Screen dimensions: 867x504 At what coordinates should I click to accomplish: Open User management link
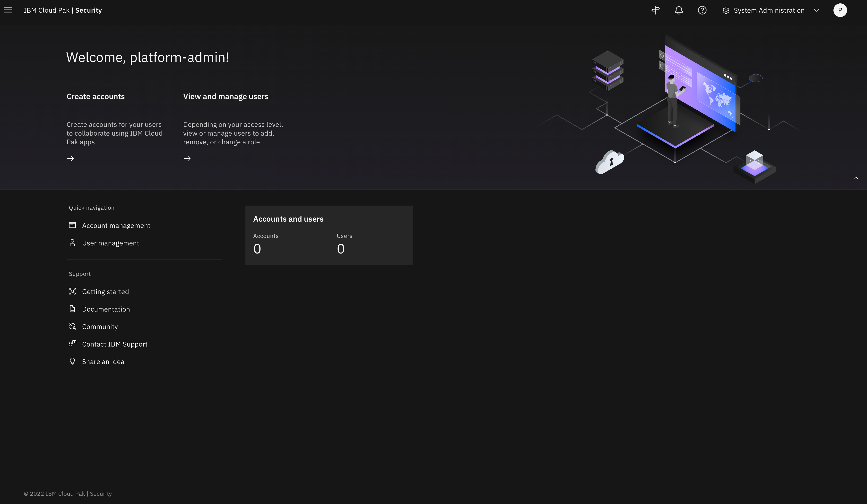(x=111, y=243)
